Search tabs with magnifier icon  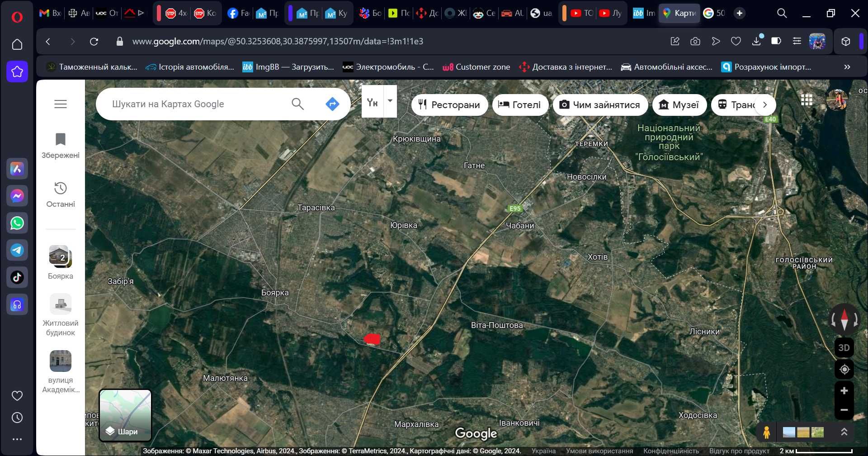pos(782,14)
